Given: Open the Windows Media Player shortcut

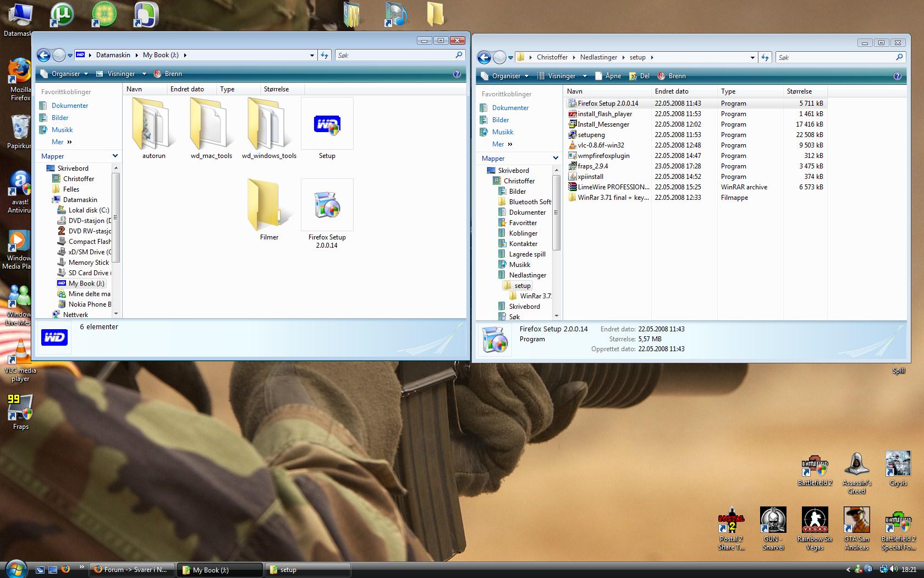Looking at the screenshot, I should [x=20, y=249].
